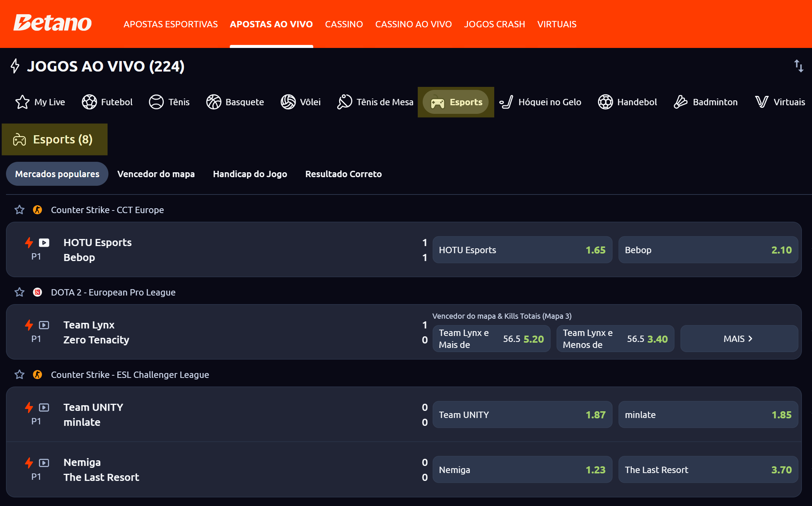The height and width of the screenshot is (506, 812).
Task: Open live stream icon for Team Lynx match
Action: coord(44,325)
